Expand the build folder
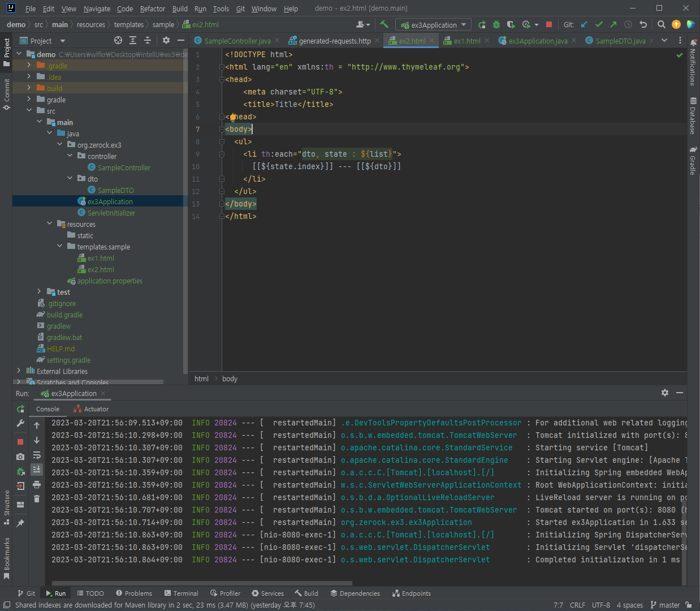Image resolution: width=700 pixels, height=611 pixels. point(29,88)
